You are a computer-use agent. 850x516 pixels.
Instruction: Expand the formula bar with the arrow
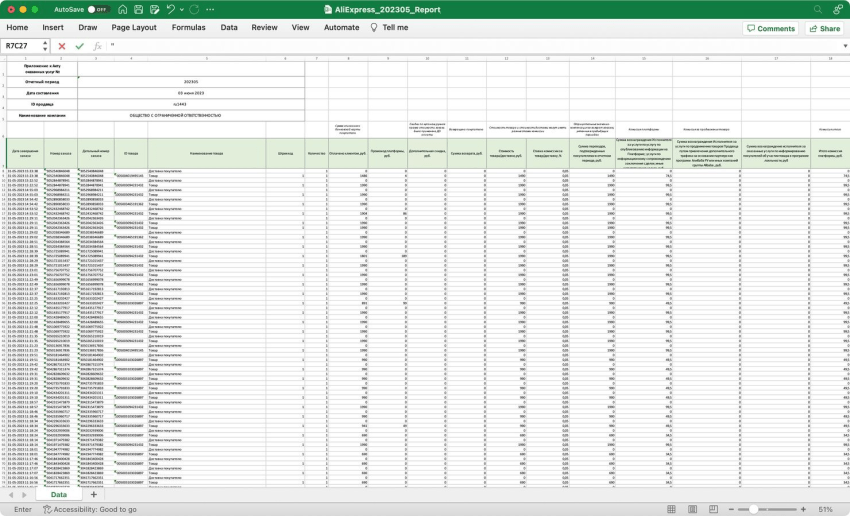(845, 46)
